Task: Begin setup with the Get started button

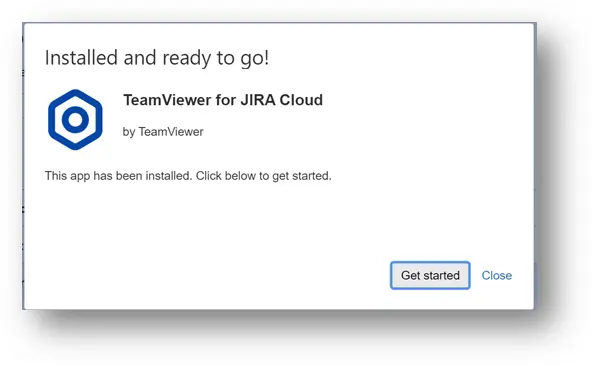Action: [430, 276]
